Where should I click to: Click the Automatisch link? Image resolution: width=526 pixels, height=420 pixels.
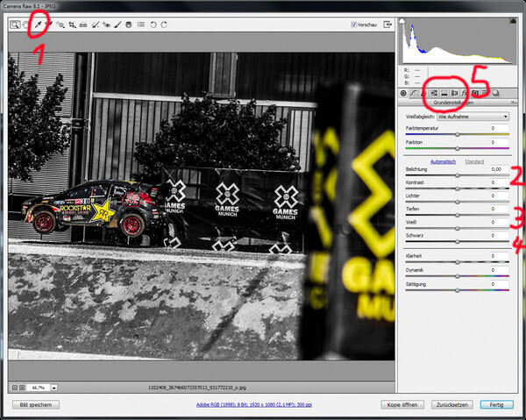(x=443, y=161)
